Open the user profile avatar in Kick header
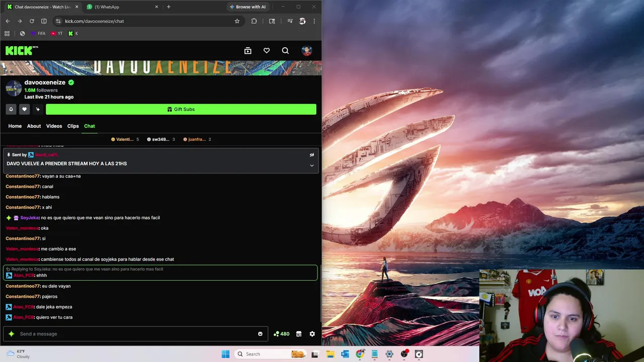 tap(307, 51)
